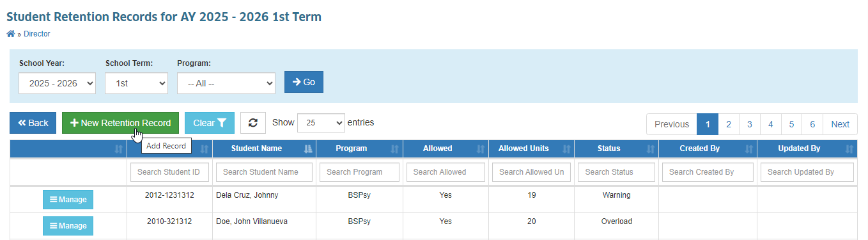Sort by Program column icon
The height and width of the screenshot is (240, 868).
(394, 148)
